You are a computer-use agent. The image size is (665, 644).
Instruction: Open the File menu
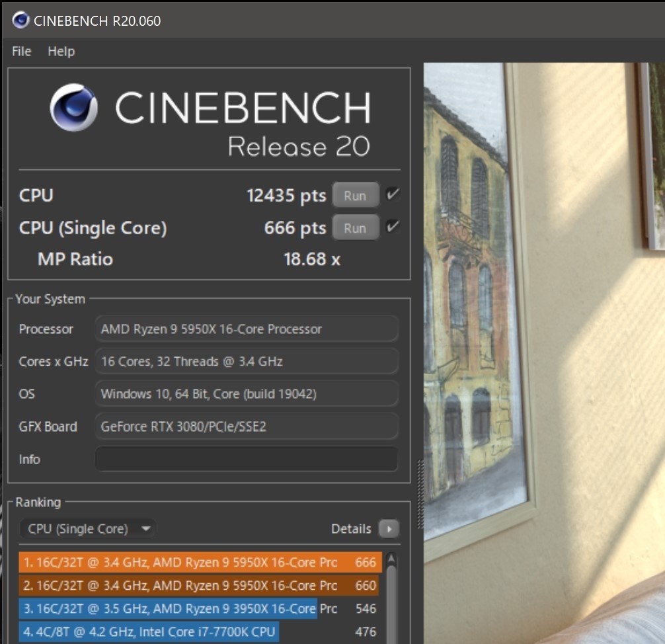tap(22, 52)
